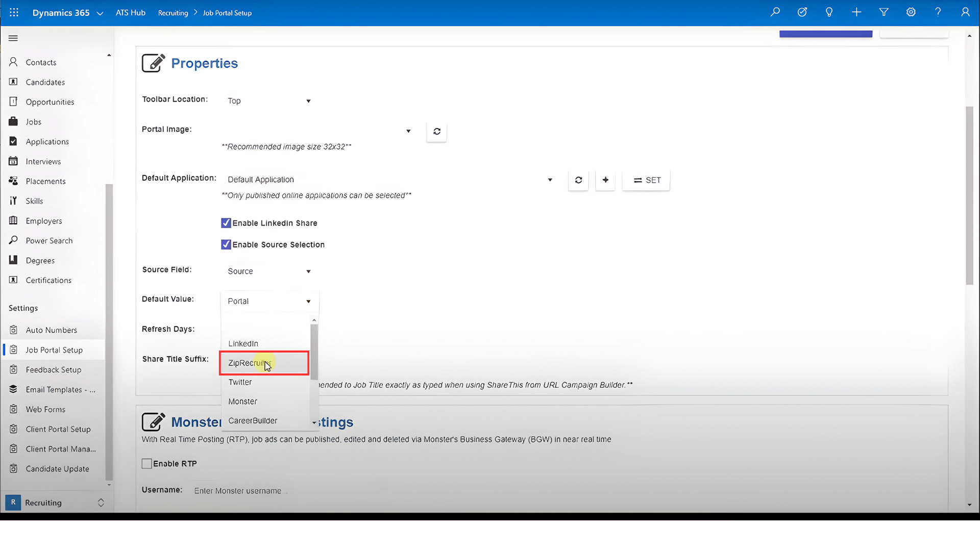The width and height of the screenshot is (980, 551).
Task: Open the search magnifier in top bar
Action: pyautogui.click(x=775, y=12)
